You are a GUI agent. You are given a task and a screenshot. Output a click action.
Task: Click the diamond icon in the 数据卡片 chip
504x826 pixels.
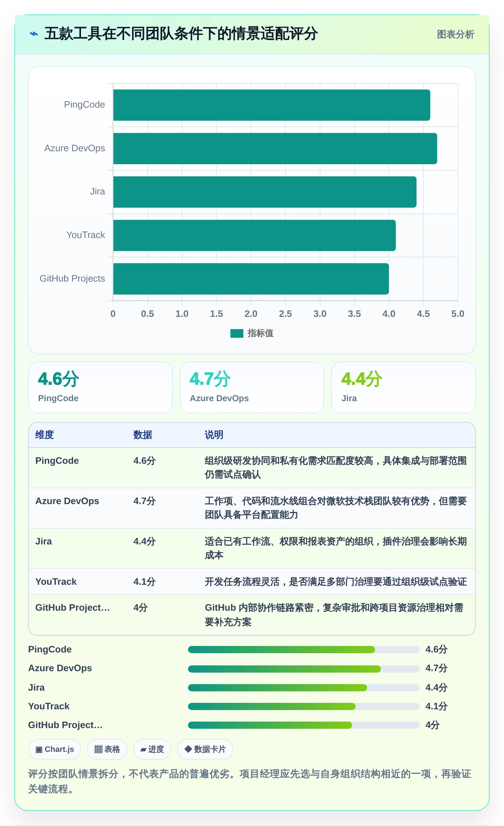tap(188, 749)
